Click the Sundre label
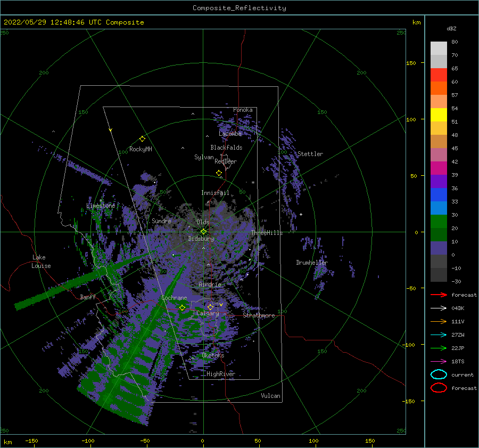 click(x=161, y=221)
